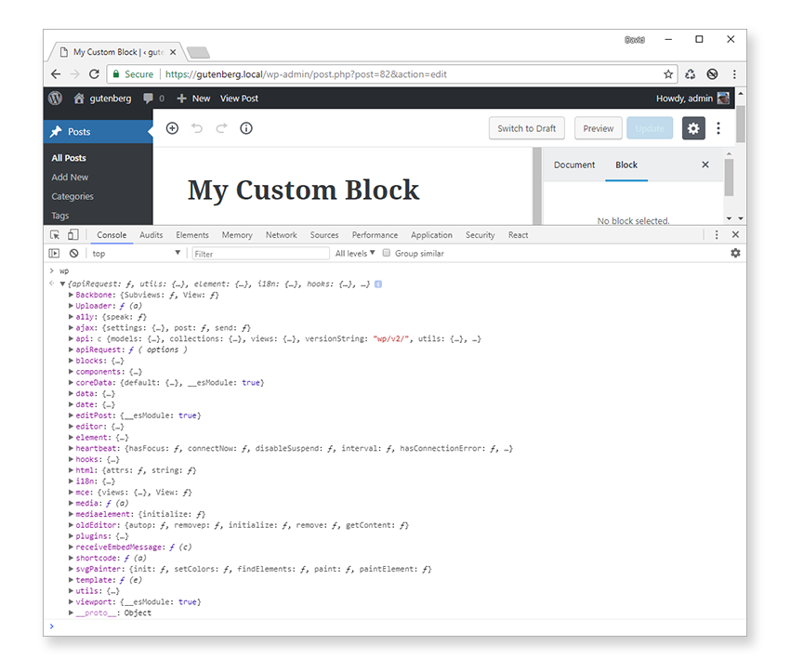Clear the console with the clear icon
The height and width of the screenshot is (672, 790).
pyautogui.click(x=73, y=253)
